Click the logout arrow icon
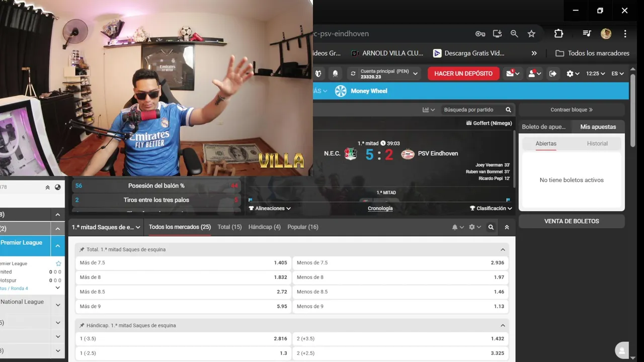This screenshot has height=362, width=644. click(553, 73)
